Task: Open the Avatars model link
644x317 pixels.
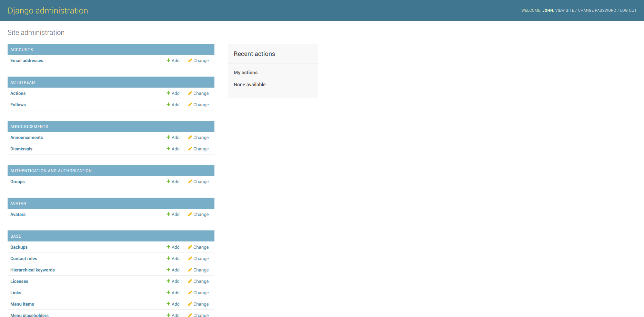Action: point(18,215)
